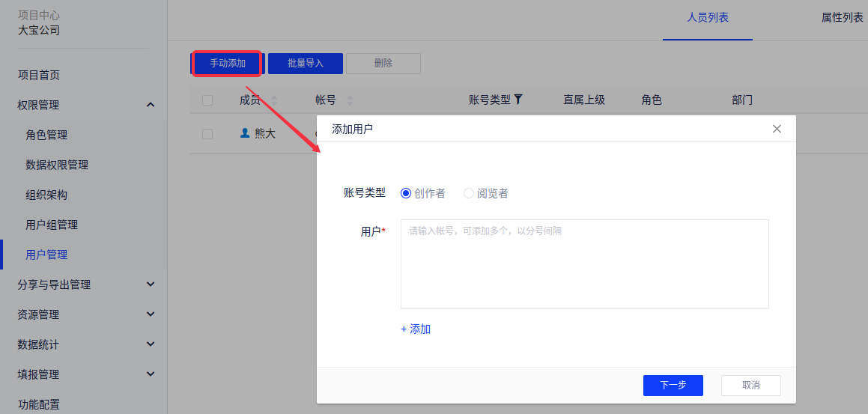868x414 pixels.
Task: Expand the 分享与导出管理 section
Action: tap(151, 284)
